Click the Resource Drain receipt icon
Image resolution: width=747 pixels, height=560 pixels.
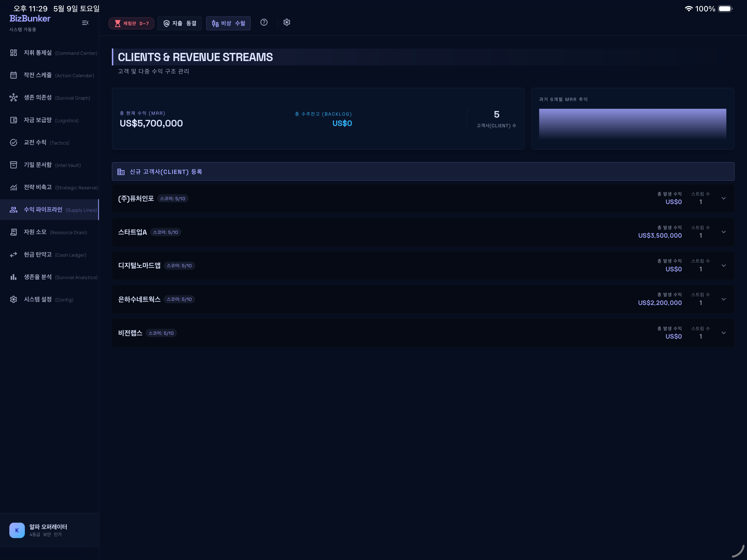pyautogui.click(x=14, y=232)
